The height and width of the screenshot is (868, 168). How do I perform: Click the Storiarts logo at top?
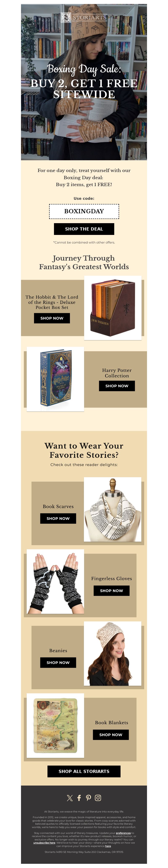(84, 17)
